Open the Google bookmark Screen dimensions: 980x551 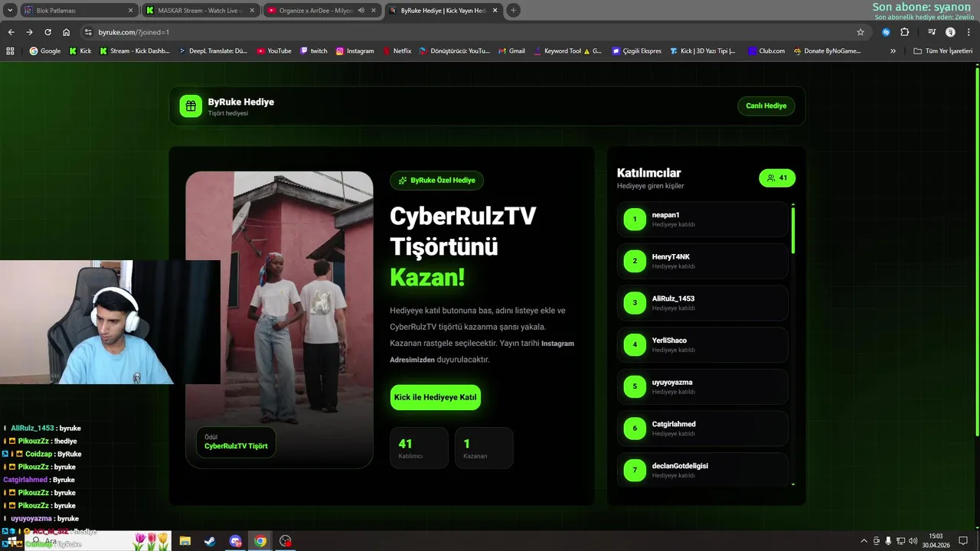click(45, 51)
